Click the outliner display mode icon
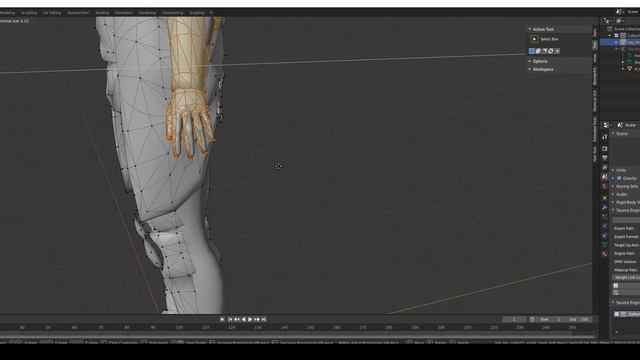640x360 pixels. [x=619, y=21]
